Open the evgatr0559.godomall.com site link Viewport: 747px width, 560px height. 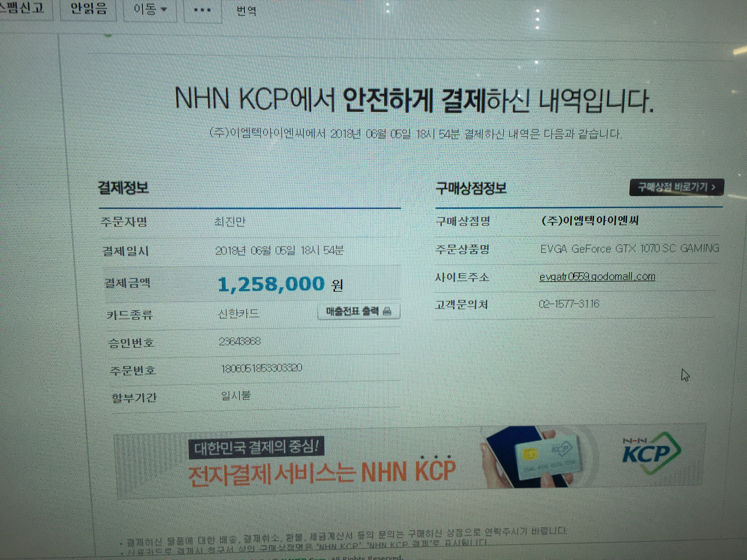tap(597, 277)
